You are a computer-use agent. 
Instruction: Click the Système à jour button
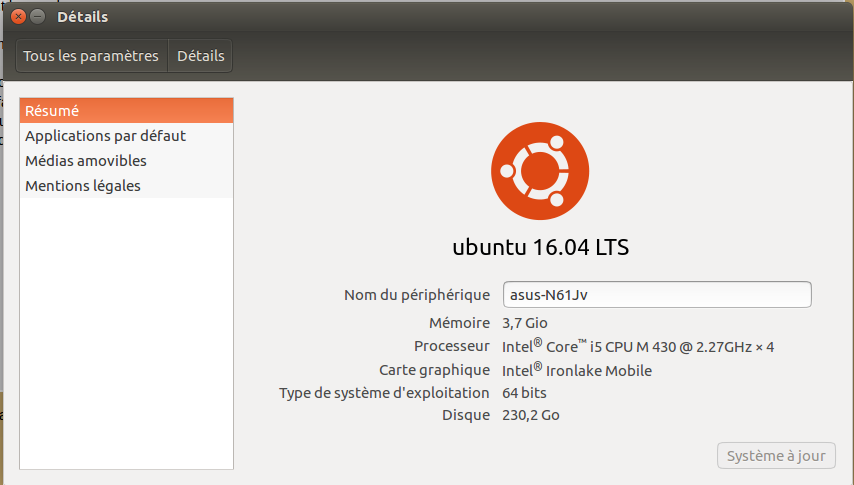tap(776, 456)
